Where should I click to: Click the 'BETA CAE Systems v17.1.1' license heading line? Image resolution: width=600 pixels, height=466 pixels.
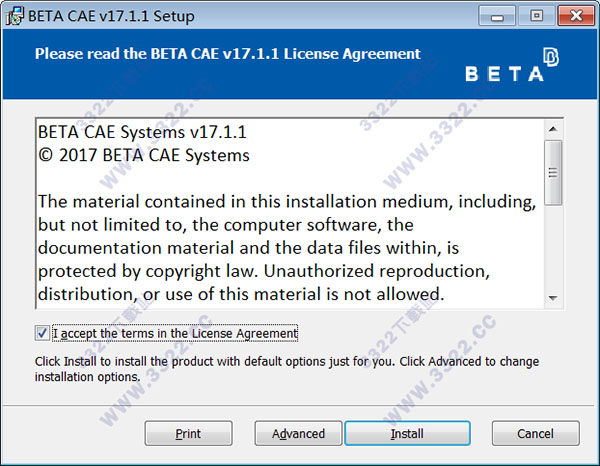point(142,132)
